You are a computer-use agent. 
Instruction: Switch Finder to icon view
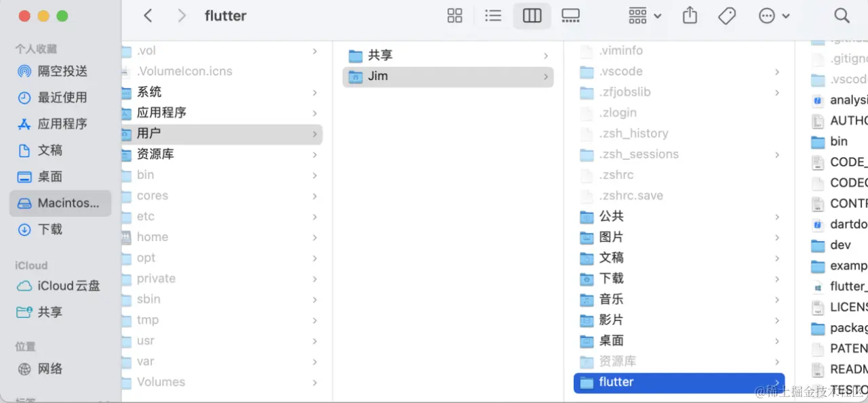click(455, 16)
